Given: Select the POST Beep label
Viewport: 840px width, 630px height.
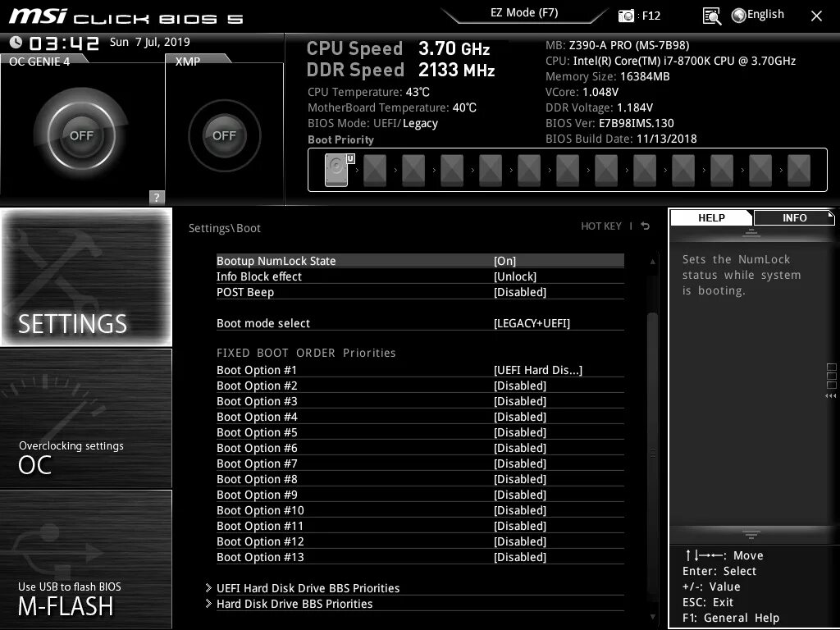Looking at the screenshot, I should coord(244,292).
